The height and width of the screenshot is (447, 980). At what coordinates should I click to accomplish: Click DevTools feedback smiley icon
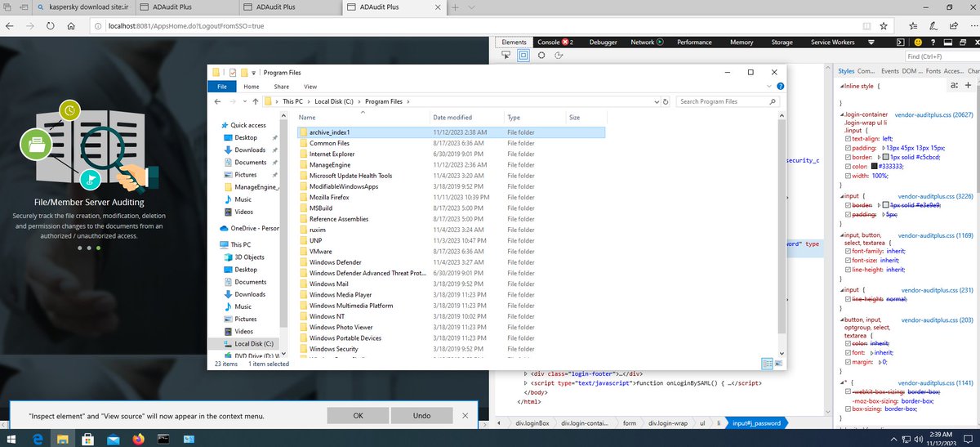[x=918, y=42]
